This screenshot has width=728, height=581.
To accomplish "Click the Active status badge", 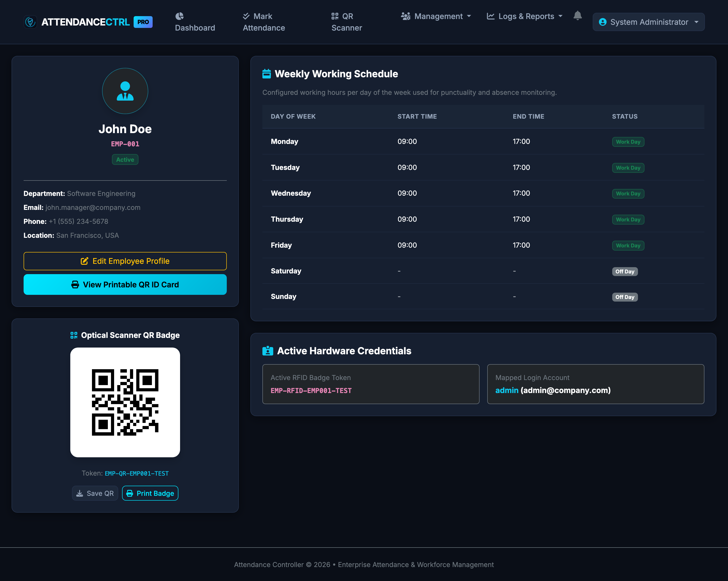I will tap(125, 160).
